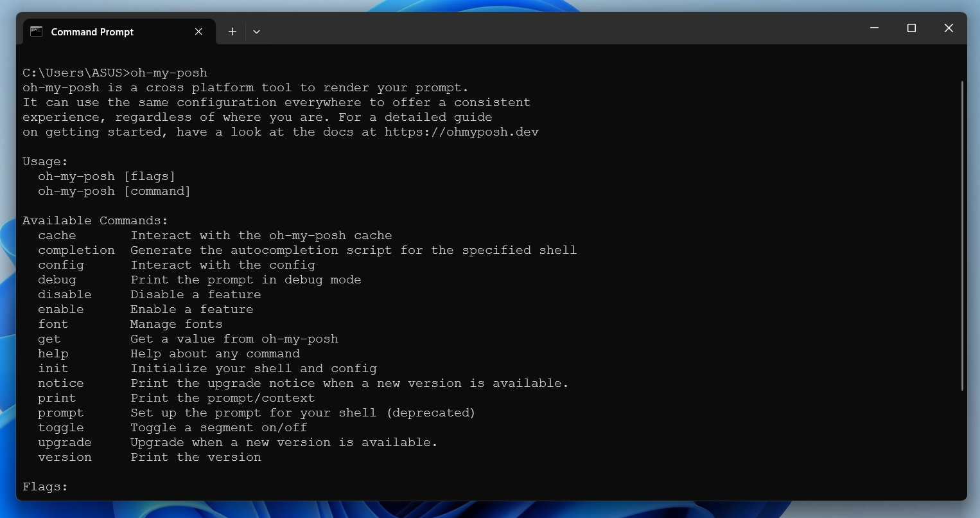Screen dimensions: 980x518
Task: Open the https://ohmyposh.dev link
Action: [x=462, y=132]
